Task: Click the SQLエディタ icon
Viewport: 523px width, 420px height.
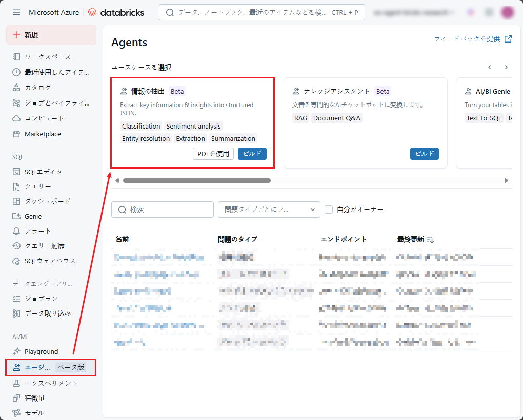Action: [x=16, y=172]
